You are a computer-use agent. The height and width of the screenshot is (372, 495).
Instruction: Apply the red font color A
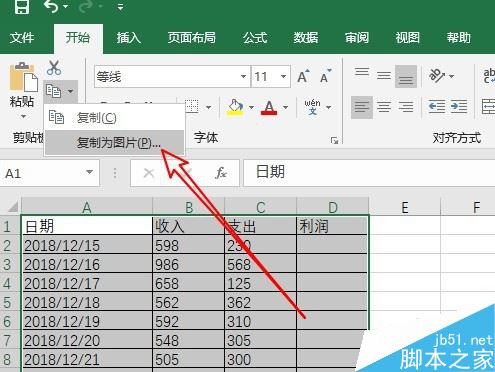coord(269,107)
